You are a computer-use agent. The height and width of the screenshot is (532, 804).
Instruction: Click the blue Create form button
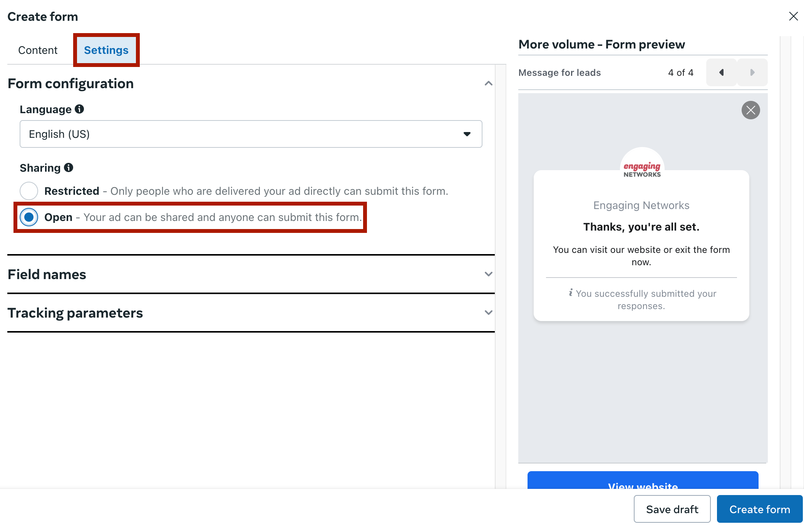[x=759, y=509]
